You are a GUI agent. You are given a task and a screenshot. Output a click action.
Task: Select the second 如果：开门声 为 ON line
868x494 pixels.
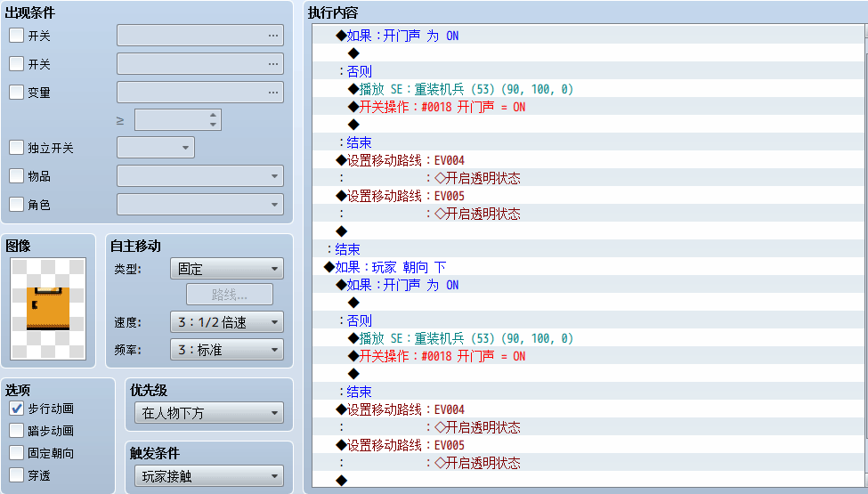click(x=588, y=285)
